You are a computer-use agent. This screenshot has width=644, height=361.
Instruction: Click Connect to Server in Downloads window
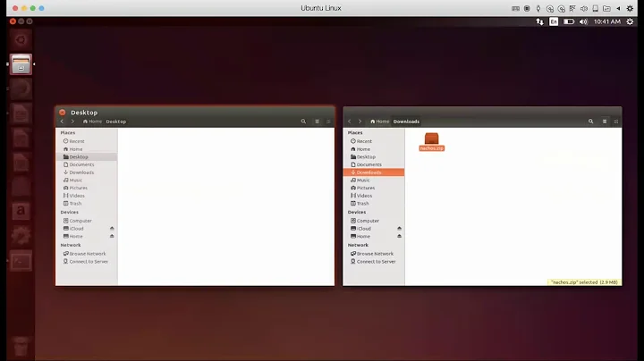point(374,261)
